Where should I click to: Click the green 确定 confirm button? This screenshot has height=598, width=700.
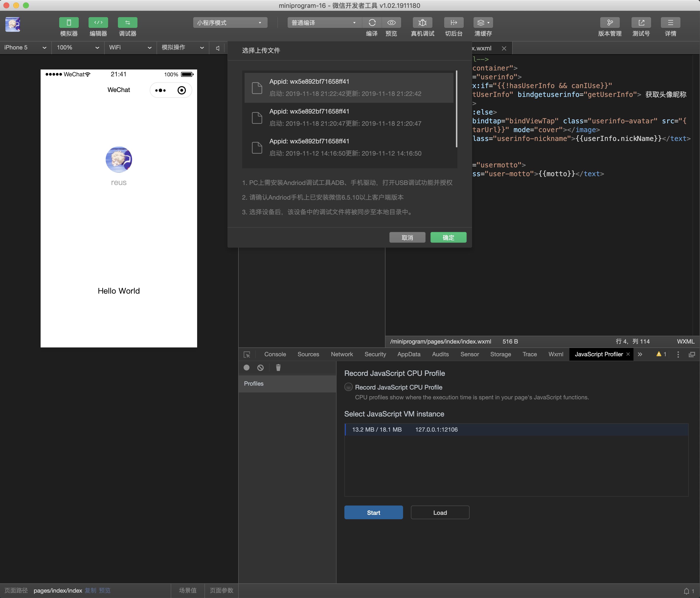tap(448, 238)
